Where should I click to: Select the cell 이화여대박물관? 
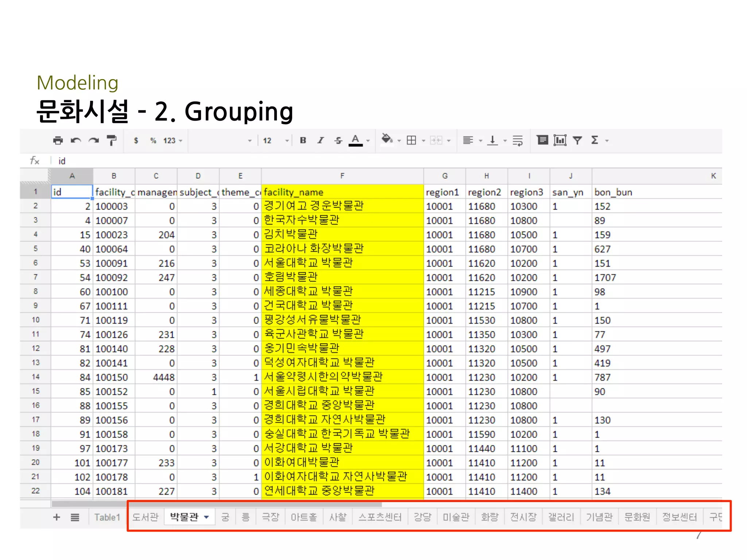tap(342, 463)
